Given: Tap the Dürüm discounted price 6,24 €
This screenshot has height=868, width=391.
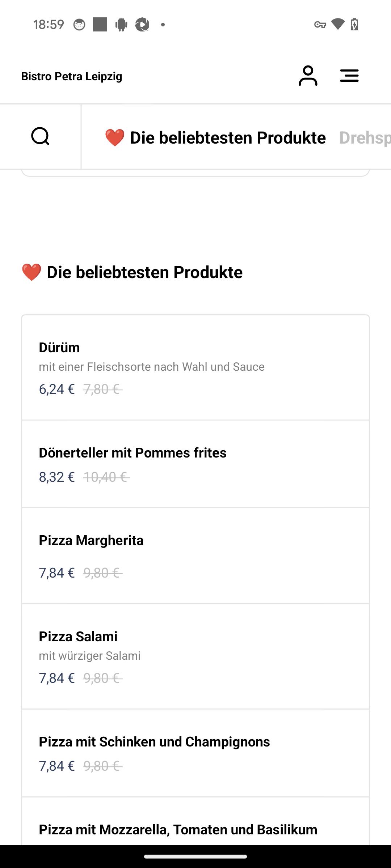Looking at the screenshot, I should pos(57,389).
